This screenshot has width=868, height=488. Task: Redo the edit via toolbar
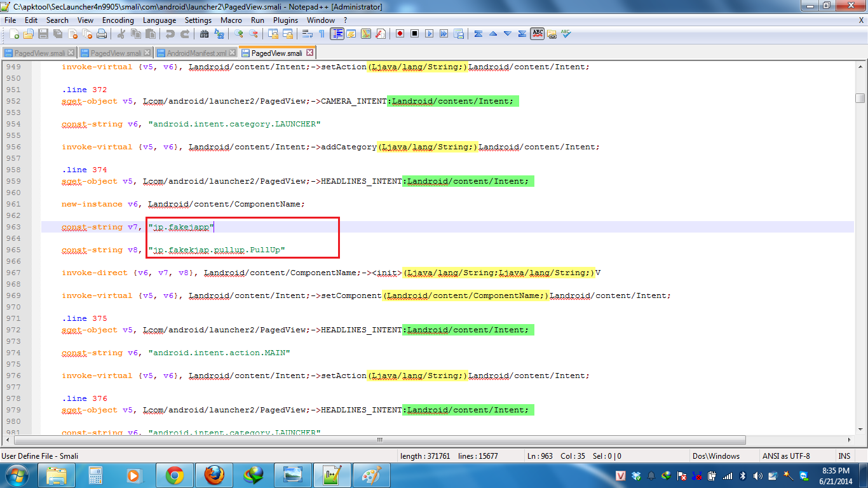tap(185, 34)
